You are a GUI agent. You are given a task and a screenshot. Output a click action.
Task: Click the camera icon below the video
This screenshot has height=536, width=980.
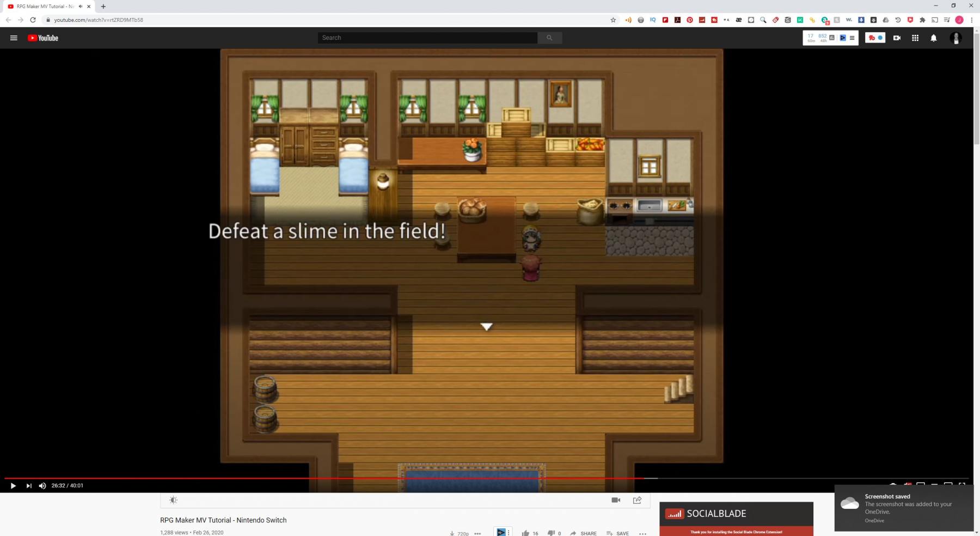click(x=616, y=500)
